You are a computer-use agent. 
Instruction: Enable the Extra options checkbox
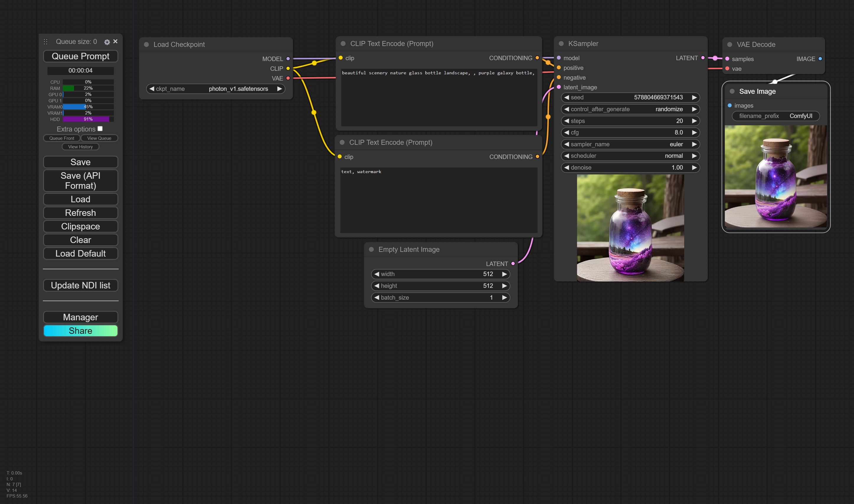[100, 129]
